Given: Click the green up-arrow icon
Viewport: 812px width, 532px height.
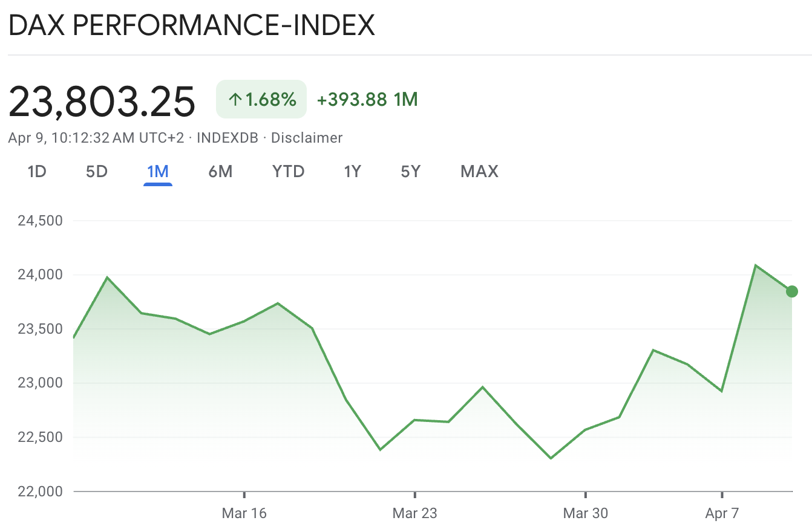Looking at the screenshot, I should (236, 99).
